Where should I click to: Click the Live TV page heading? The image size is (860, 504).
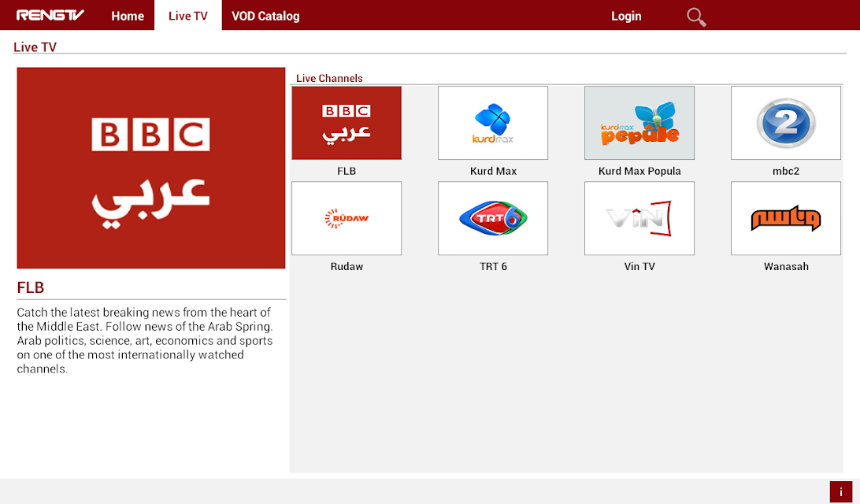(35, 47)
